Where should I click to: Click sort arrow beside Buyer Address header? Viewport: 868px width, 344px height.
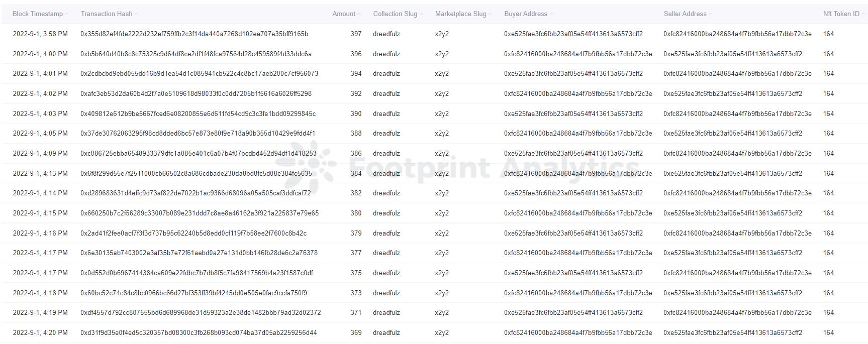click(x=551, y=14)
